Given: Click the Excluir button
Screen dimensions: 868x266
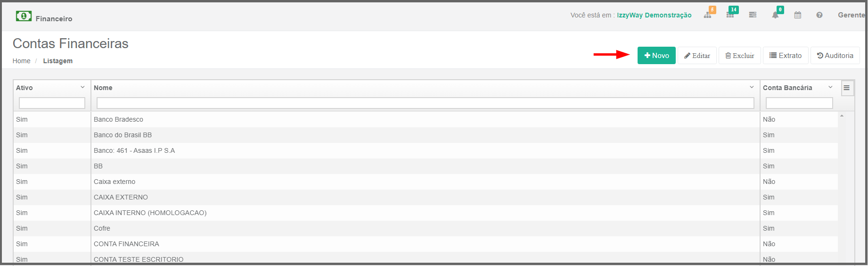Looking at the screenshot, I should tap(739, 56).
